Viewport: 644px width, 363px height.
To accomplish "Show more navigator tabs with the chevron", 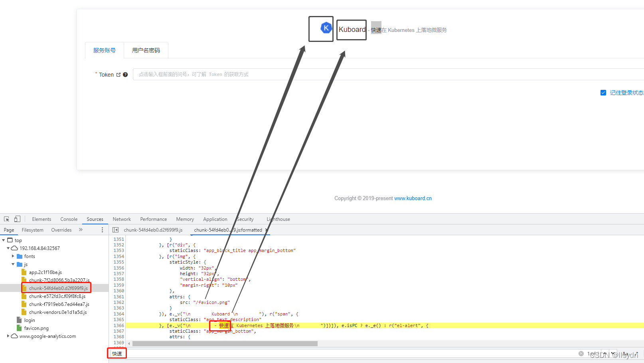I will tap(81, 230).
